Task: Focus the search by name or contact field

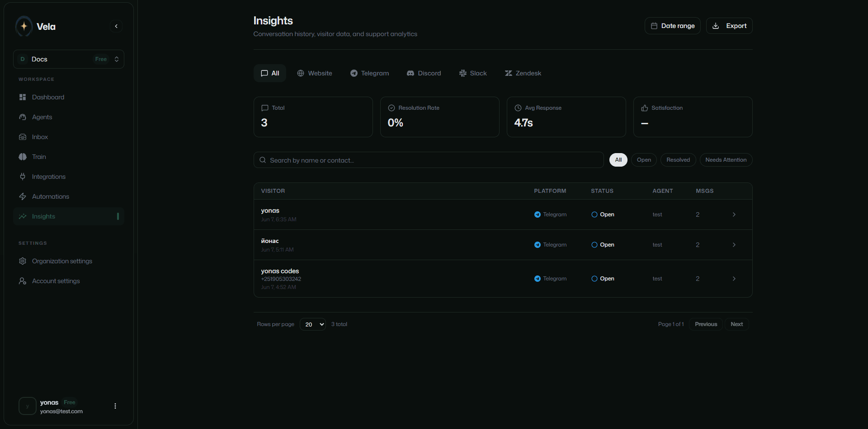Action: click(429, 160)
